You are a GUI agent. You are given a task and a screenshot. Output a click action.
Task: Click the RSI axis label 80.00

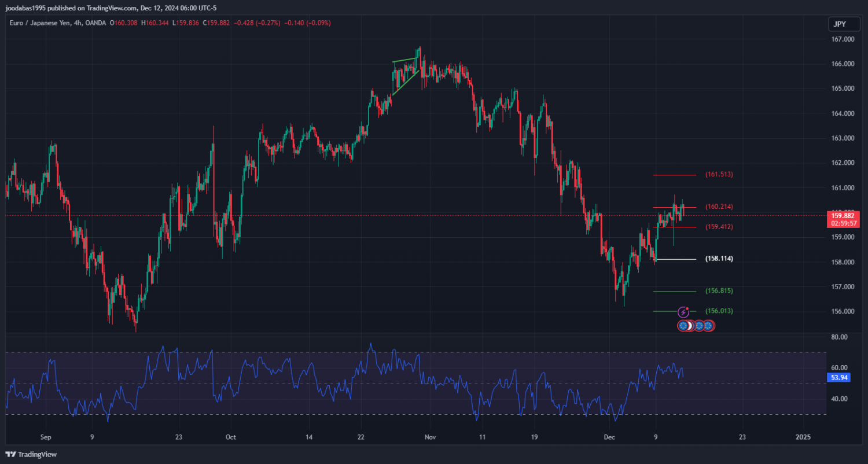pyautogui.click(x=840, y=337)
